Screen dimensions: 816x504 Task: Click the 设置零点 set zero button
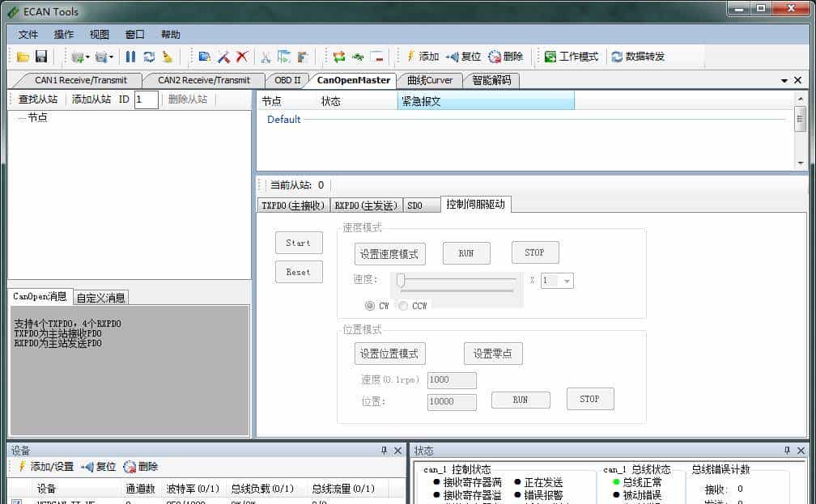[493, 354]
